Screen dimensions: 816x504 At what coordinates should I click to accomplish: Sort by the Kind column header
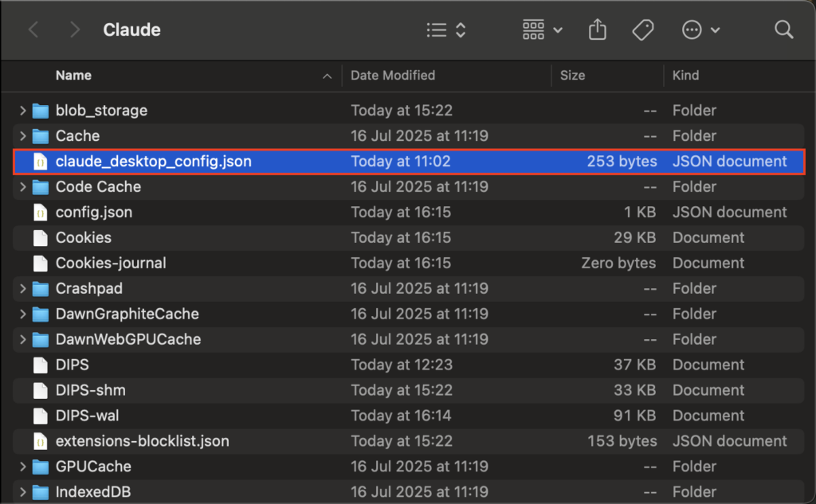click(685, 76)
